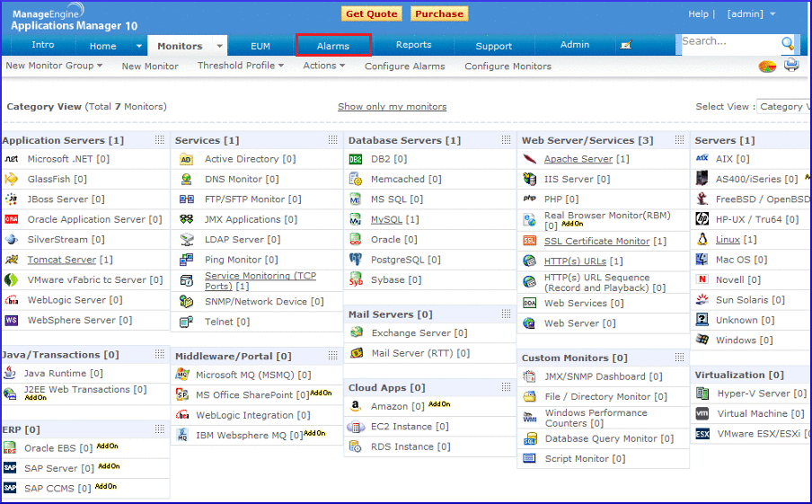Click the Web Server/Services grid handle icon
This screenshot has width=812, height=504.
679,140
